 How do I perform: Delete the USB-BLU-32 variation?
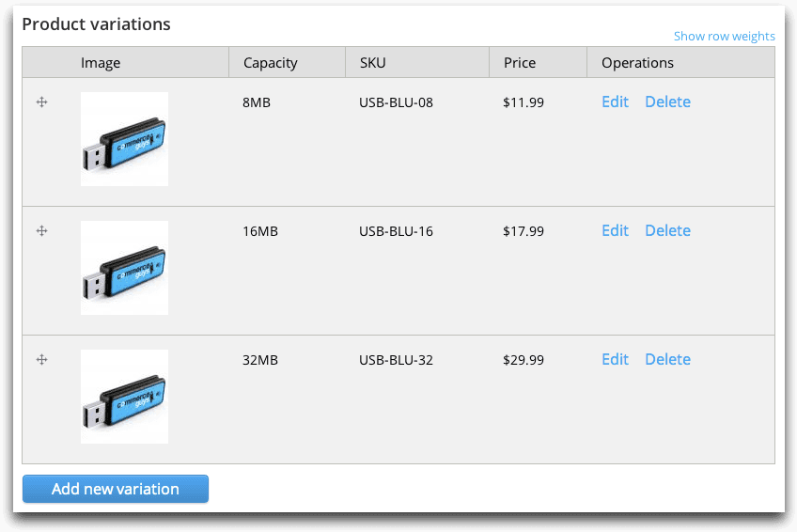(667, 359)
